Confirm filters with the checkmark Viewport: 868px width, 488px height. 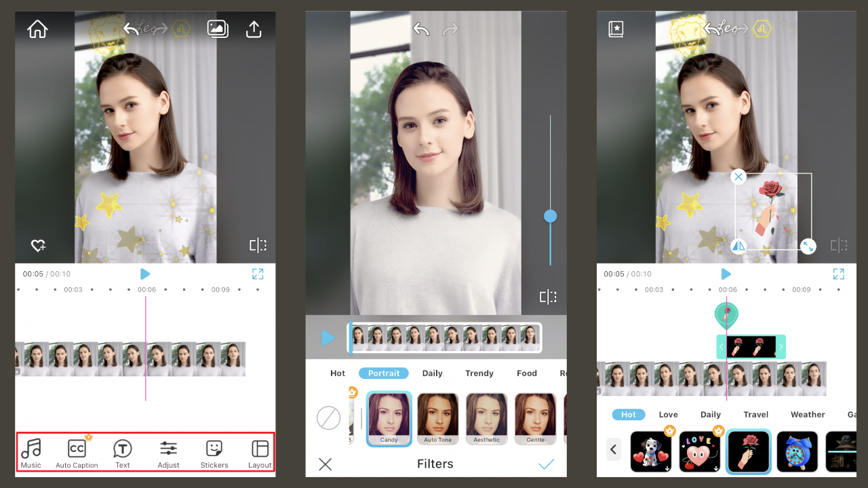[x=547, y=464]
